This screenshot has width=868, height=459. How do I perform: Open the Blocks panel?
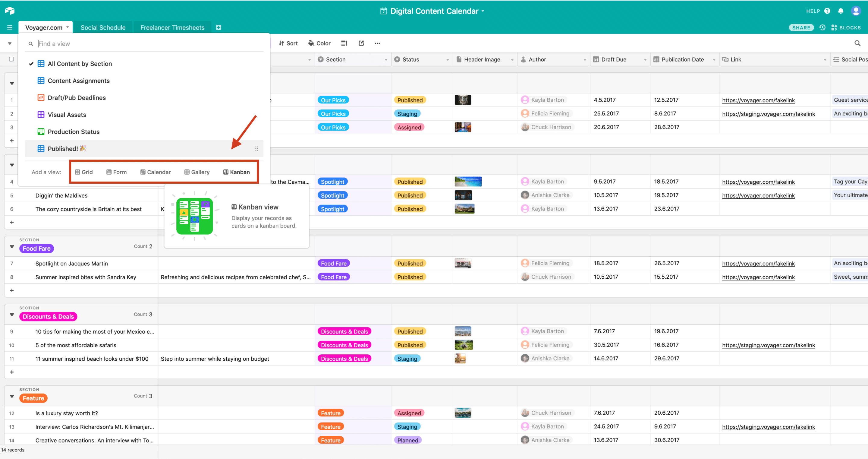point(846,27)
